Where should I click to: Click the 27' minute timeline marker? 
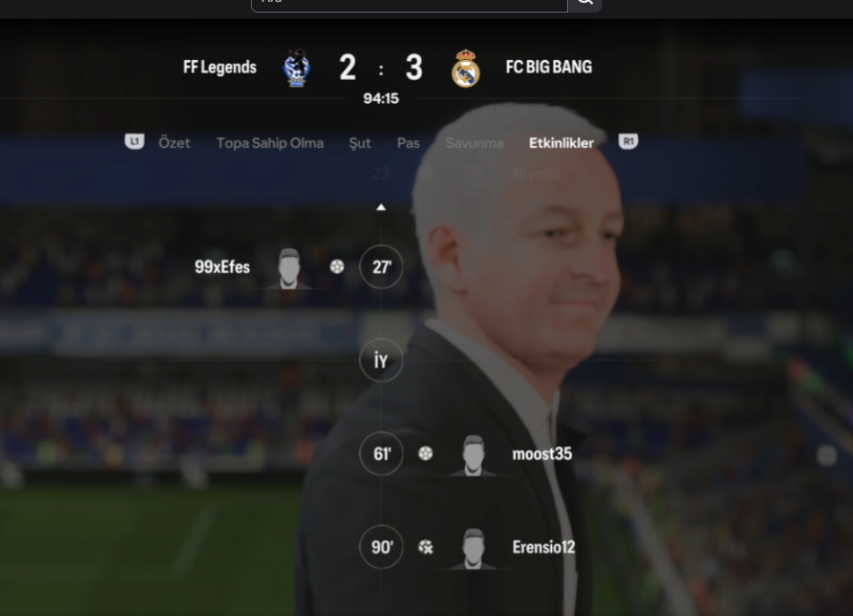pyautogui.click(x=382, y=267)
